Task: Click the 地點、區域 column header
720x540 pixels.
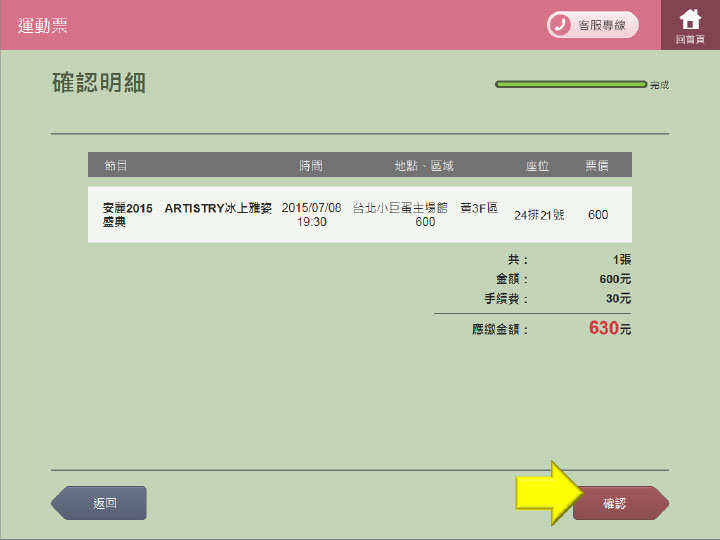Action: click(424, 165)
